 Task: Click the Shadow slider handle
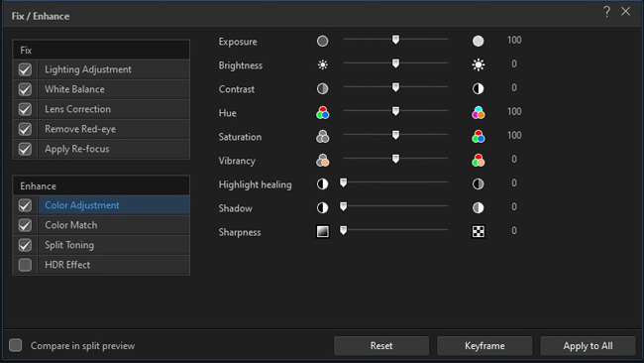tap(344, 206)
